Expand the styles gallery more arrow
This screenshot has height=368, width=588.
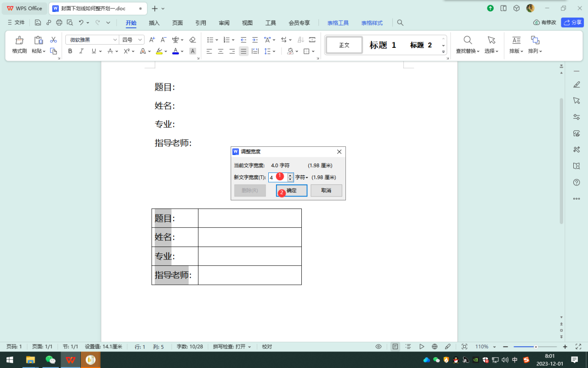point(444,52)
